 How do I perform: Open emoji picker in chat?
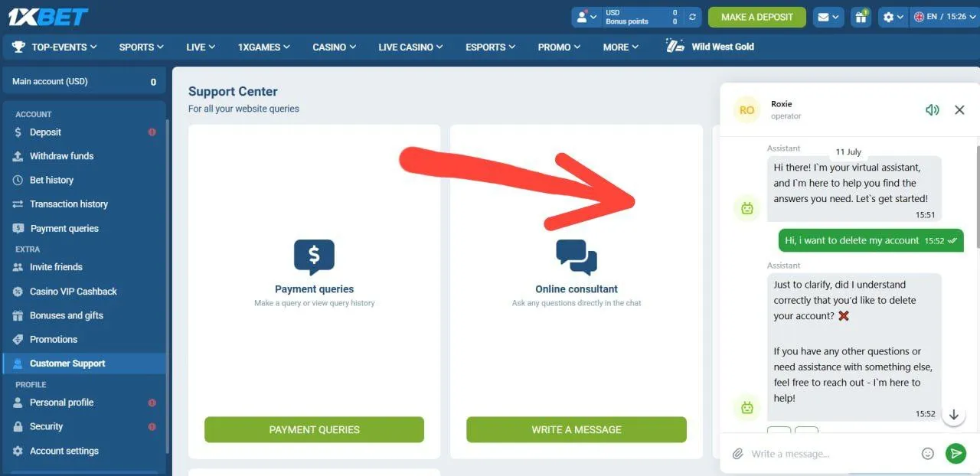pyautogui.click(x=928, y=454)
